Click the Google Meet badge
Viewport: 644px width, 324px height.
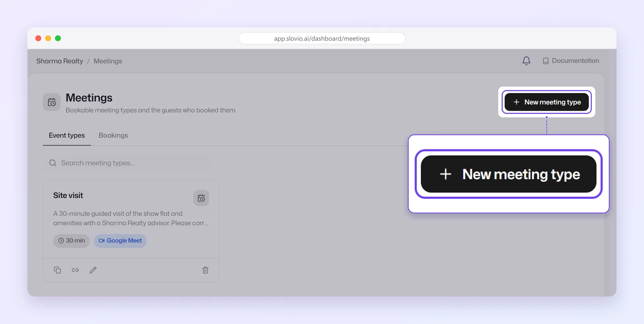[120, 241]
